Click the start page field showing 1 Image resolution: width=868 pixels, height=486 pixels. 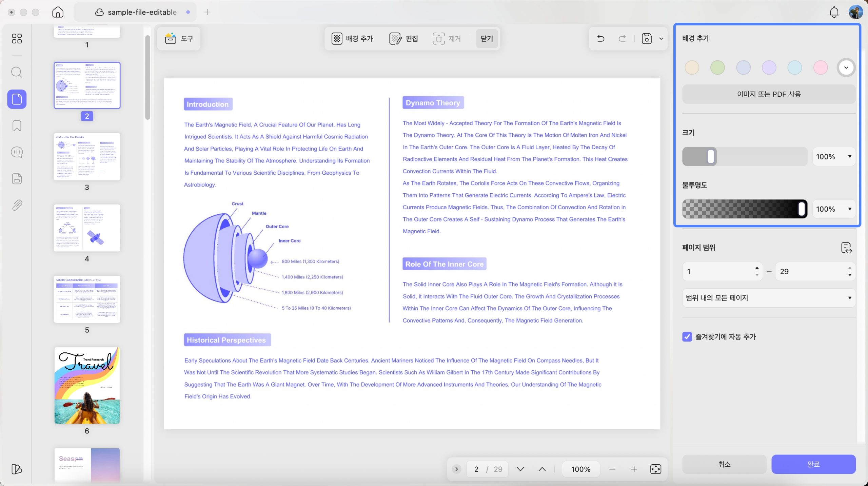click(x=722, y=271)
